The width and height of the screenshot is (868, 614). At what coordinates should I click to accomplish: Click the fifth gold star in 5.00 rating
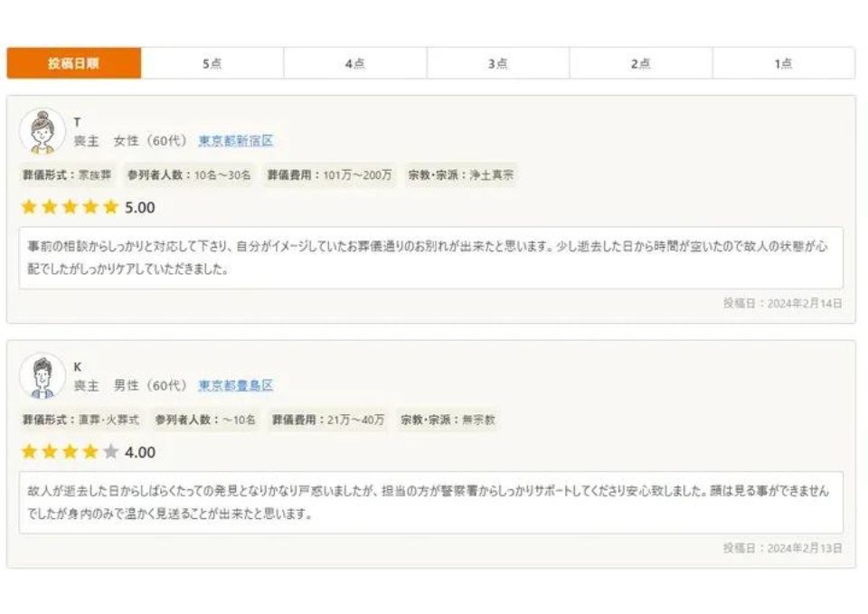(110, 207)
